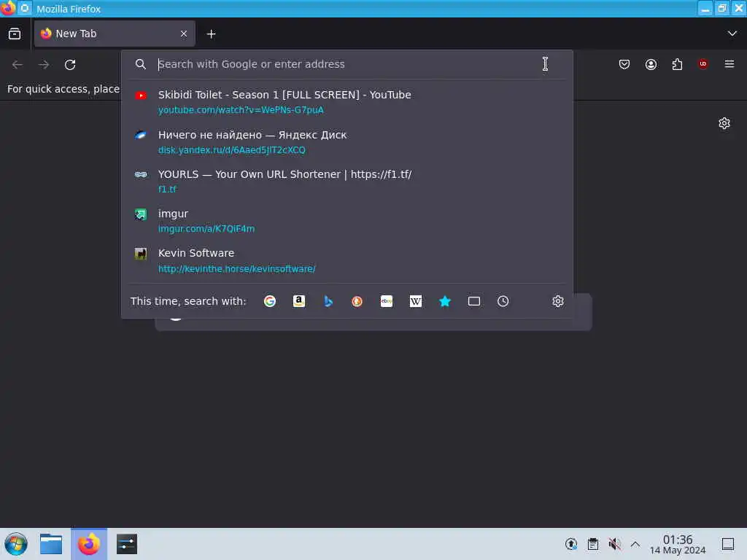
Task: Open the clock showing 01:36
Action: (678, 544)
